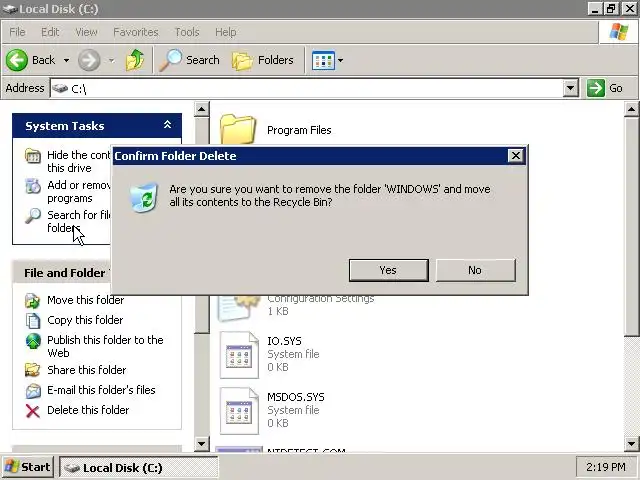Click the Hide the contents icon
This screenshot has width=640, height=480.
point(33,156)
